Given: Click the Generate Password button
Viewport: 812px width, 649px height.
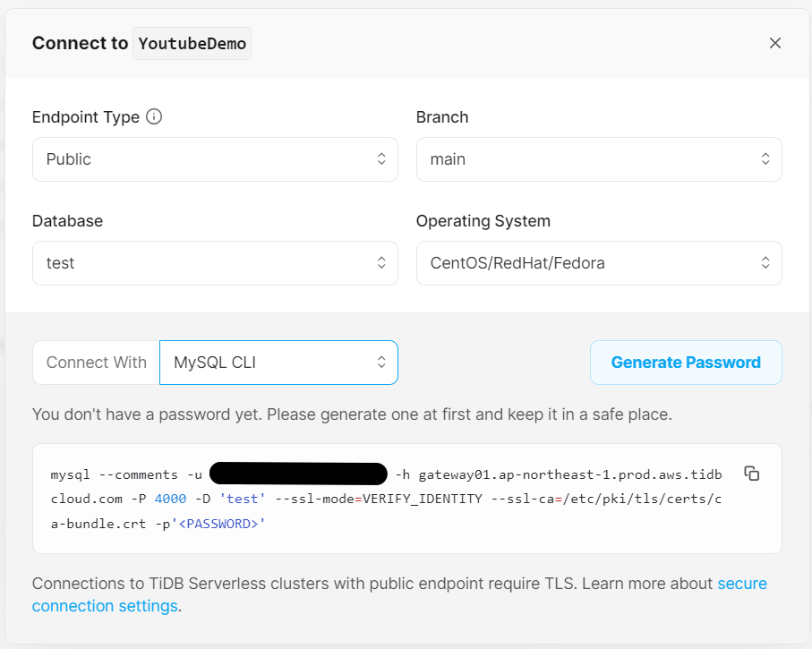Looking at the screenshot, I should coord(686,363).
